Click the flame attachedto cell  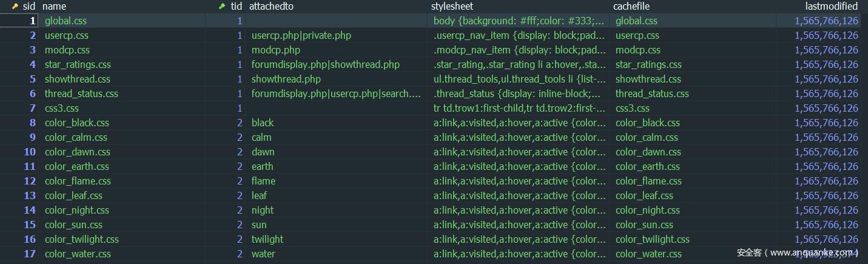tap(263, 181)
